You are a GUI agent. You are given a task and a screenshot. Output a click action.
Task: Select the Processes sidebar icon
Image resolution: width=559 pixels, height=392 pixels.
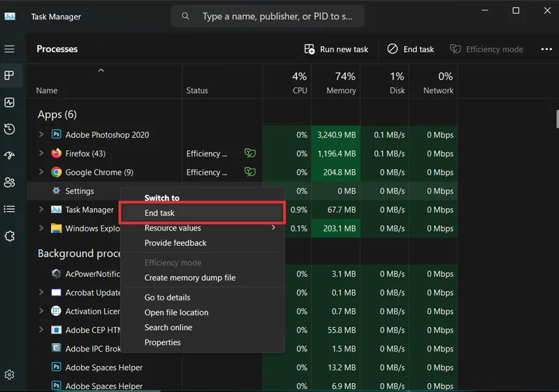coord(10,75)
